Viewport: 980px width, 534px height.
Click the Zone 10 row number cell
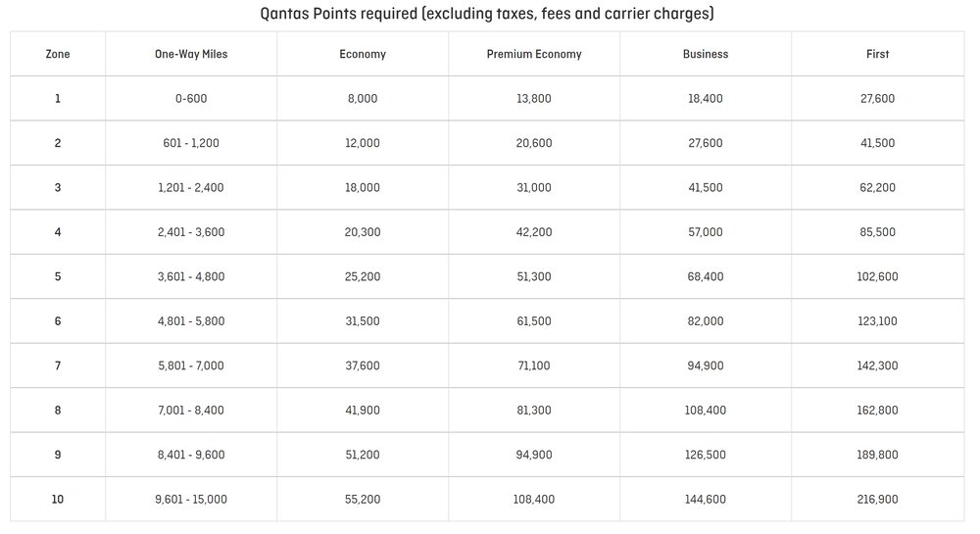[x=58, y=500]
